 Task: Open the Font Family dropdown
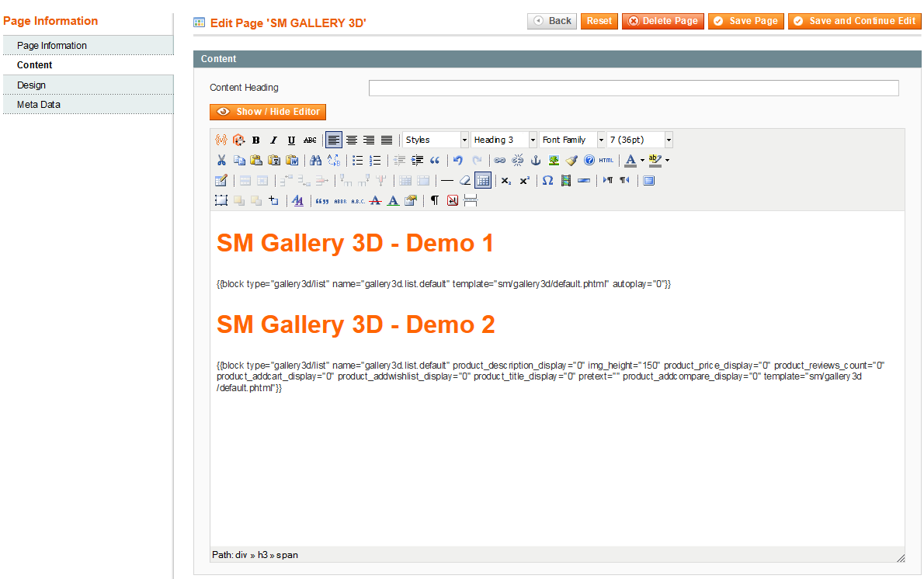coord(572,140)
